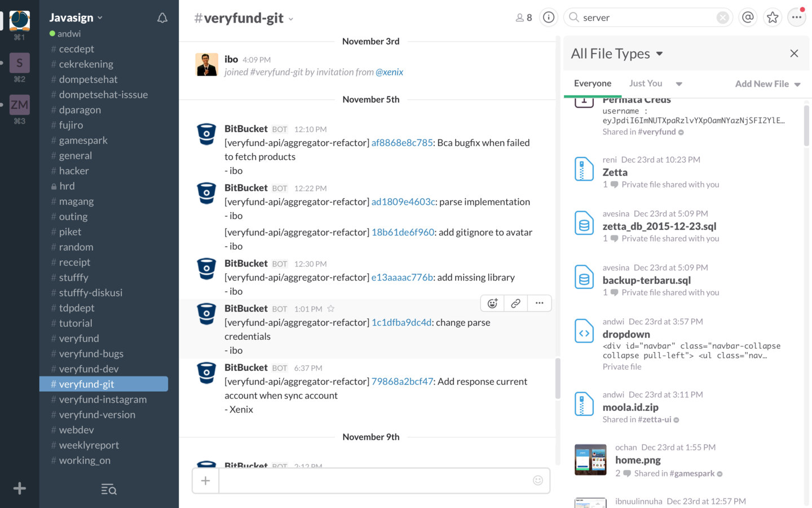Copy link of the 1:01 PM message
This screenshot has width=812, height=508.
pyautogui.click(x=515, y=303)
